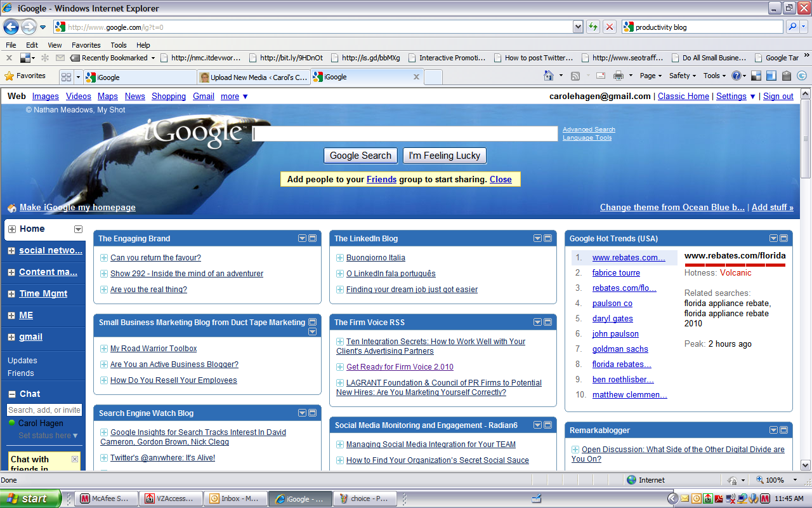The width and height of the screenshot is (812, 508).
Task: Click the 'Add stuff »' link
Action: click(772, 208)
